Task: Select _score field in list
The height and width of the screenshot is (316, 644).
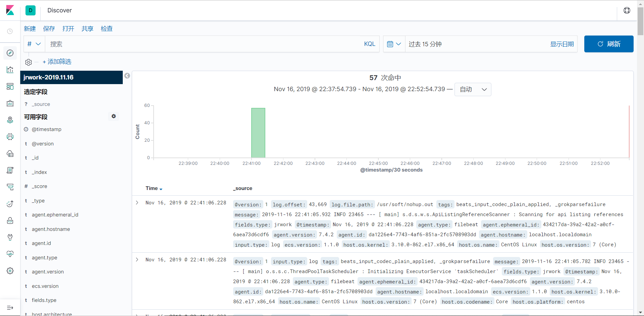Action: click(x=39, y=186)
